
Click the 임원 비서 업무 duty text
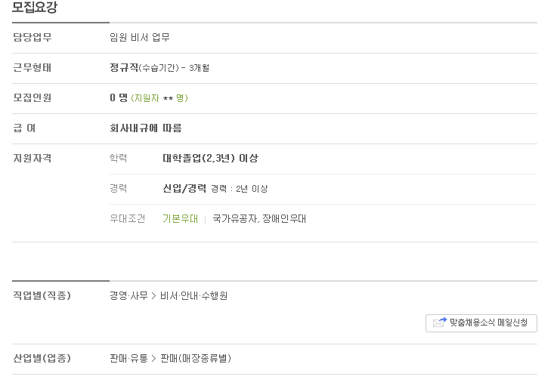[140, 37]
